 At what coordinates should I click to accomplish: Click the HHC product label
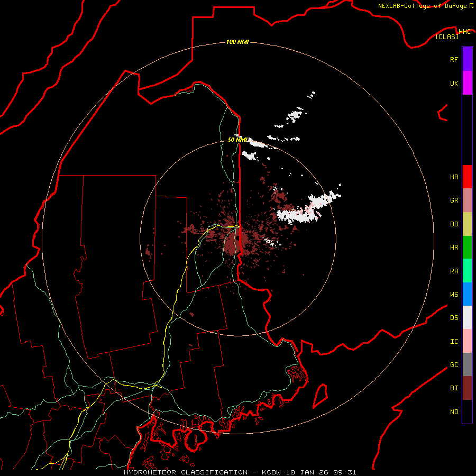pos(464,32)
